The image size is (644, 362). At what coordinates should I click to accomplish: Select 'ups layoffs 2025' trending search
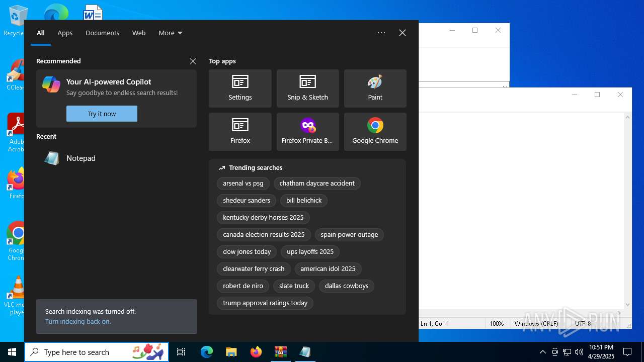(x=310, y=252)
